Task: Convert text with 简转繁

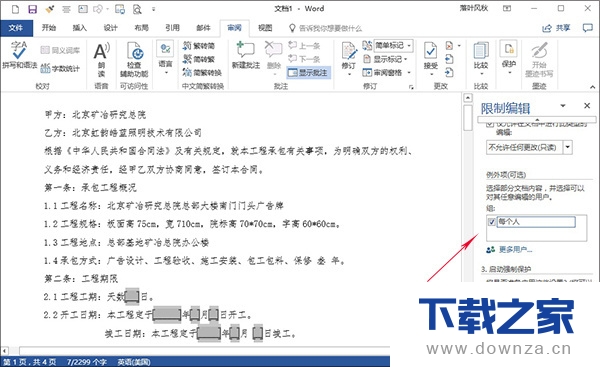Action: click(x=199, y=59)
